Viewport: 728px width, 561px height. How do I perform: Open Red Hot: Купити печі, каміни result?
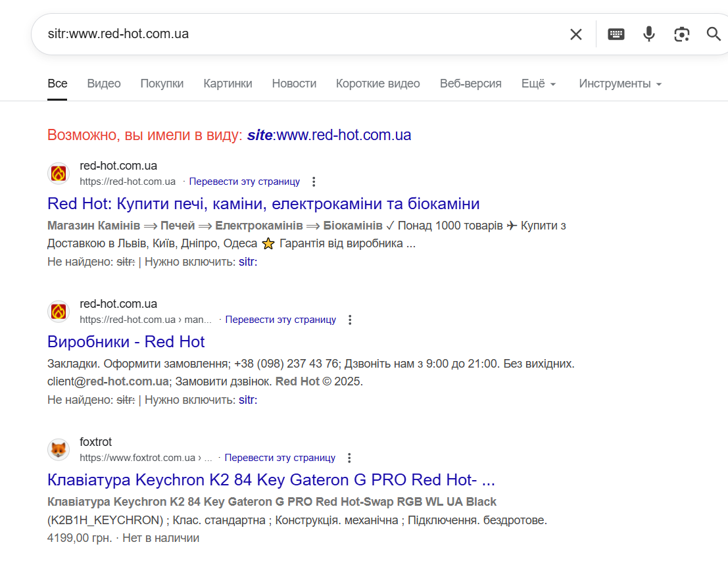point(263,203)
